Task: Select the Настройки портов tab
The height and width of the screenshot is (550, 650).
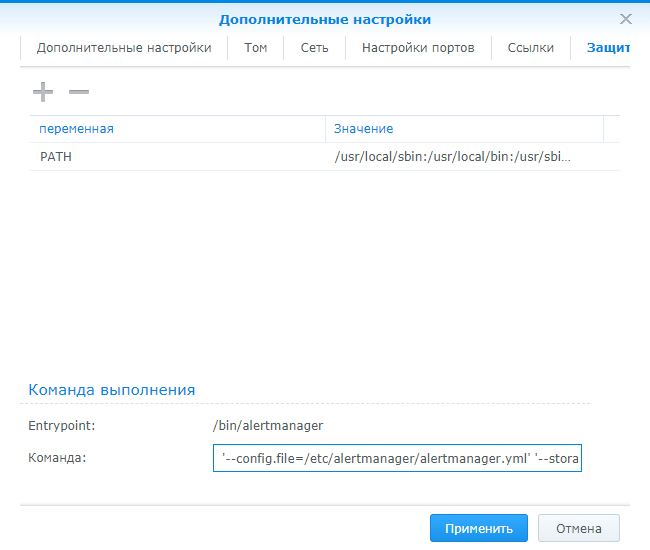Action: pyautogui.click(x=418, y=48)
